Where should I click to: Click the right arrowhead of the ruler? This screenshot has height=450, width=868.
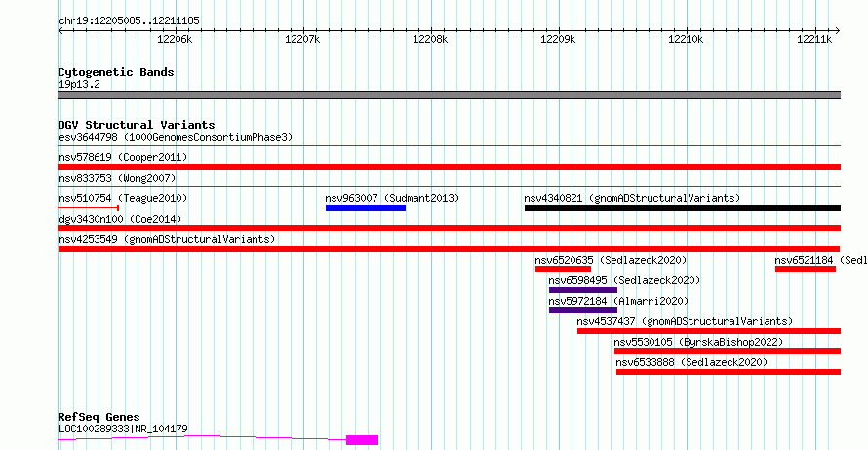838,31
